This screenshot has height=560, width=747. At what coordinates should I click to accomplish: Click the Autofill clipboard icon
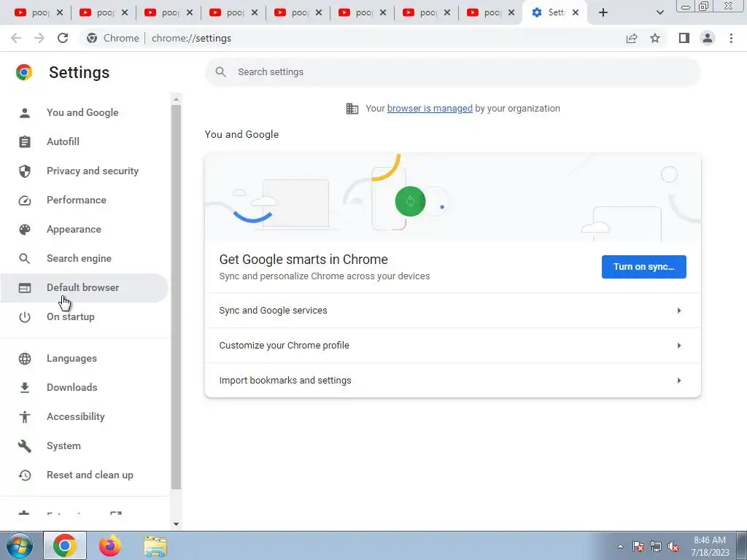pyautogui.click(x=25, y=141)
